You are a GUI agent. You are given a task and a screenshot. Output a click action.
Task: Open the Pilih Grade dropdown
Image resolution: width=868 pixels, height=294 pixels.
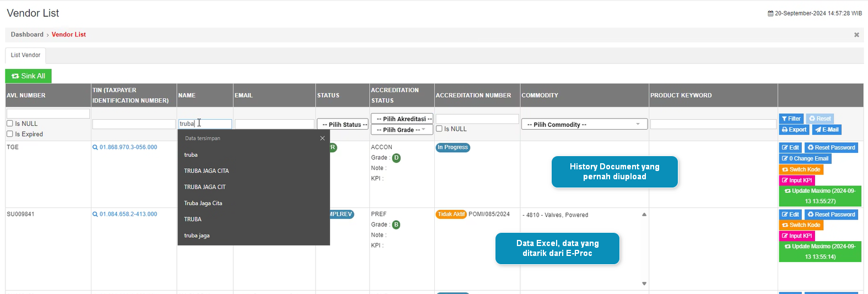tap(402, 130)
